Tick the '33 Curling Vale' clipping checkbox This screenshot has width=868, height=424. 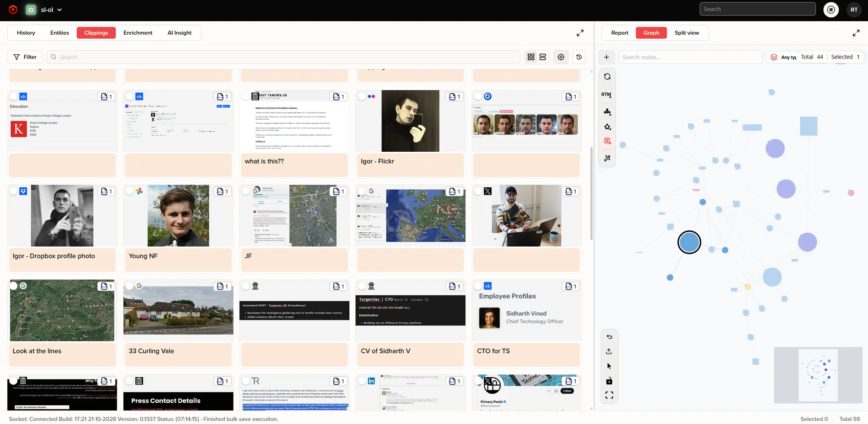pyautogui.click(x=129, y=286)
